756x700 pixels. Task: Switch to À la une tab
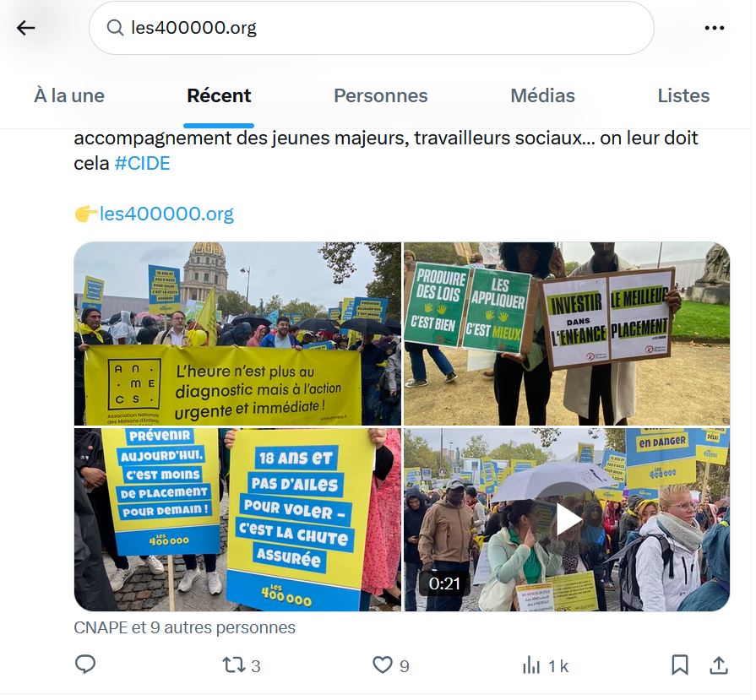pos(69,95)
